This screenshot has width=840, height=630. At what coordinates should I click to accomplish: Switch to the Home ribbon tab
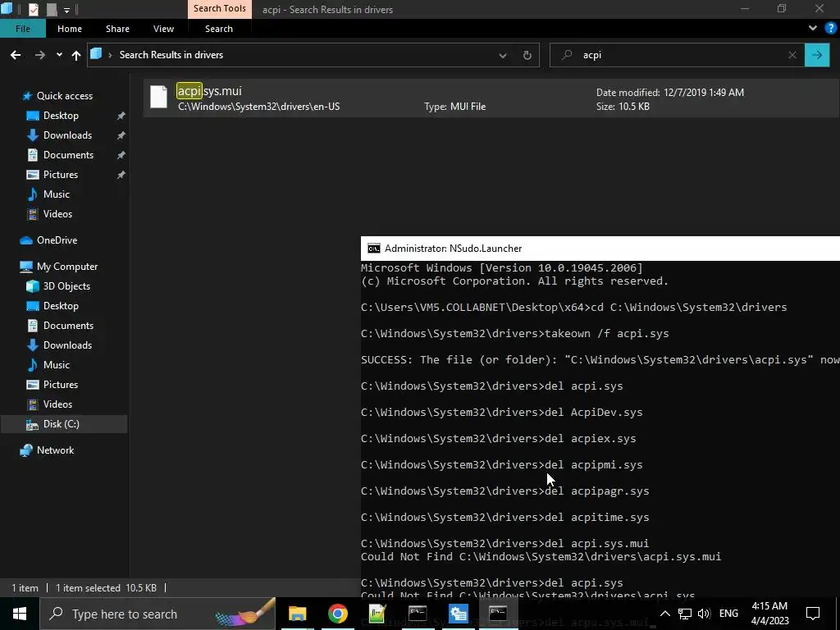(70, 29)
